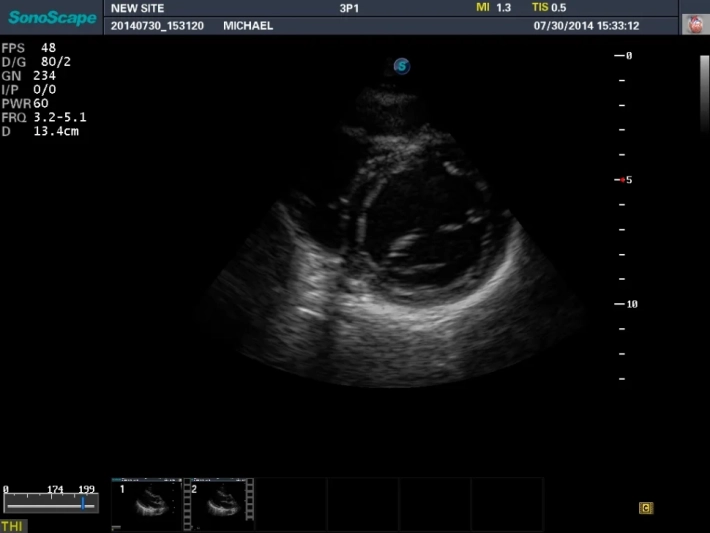Image resolution: width=710 pixels, height=533 pixels.
Task: Click the red focus marker at depth 5
Action: [x=624, y=180]
